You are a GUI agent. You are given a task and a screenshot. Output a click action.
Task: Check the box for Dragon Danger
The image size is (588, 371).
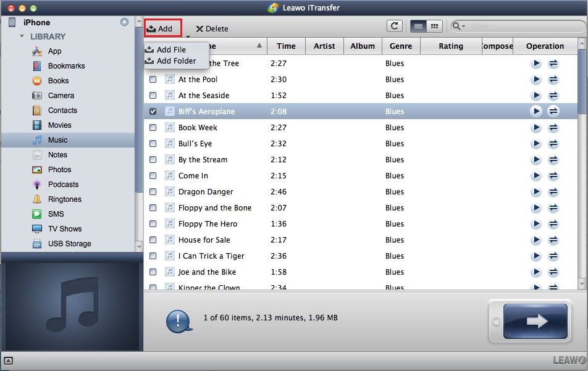(x=153, y=192)
